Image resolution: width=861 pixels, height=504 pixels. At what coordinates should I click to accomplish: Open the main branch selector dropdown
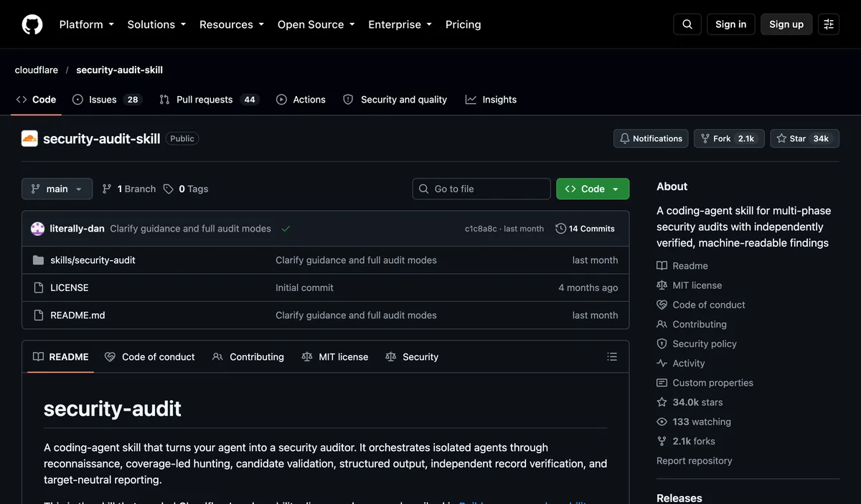tap(57, 189)
